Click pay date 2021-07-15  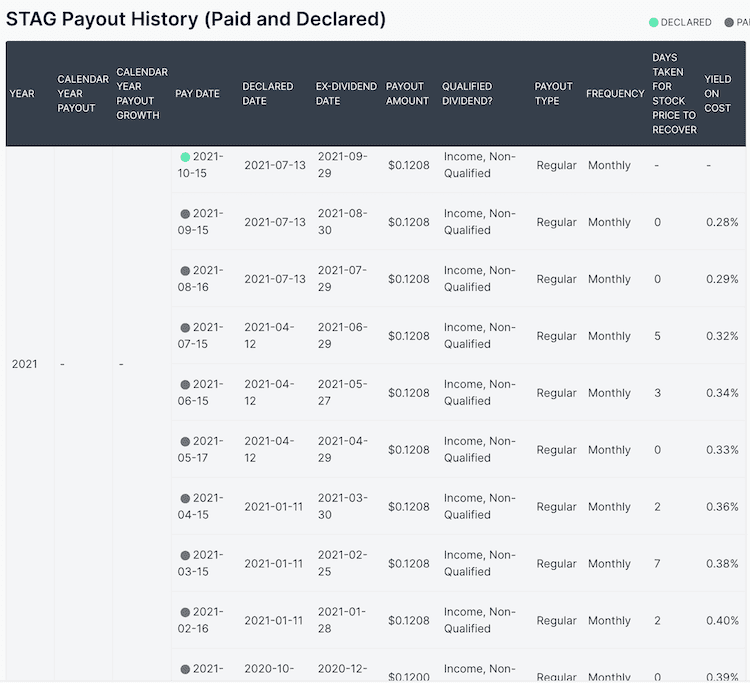200,336
